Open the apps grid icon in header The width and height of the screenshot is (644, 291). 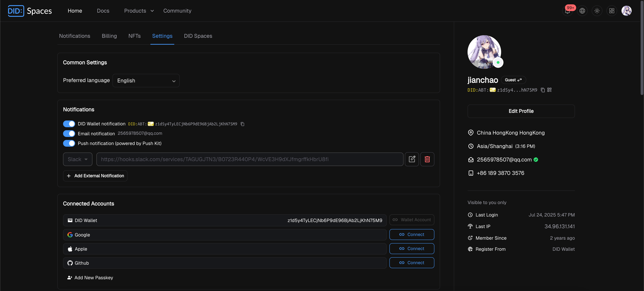click(x=612, y=11)
